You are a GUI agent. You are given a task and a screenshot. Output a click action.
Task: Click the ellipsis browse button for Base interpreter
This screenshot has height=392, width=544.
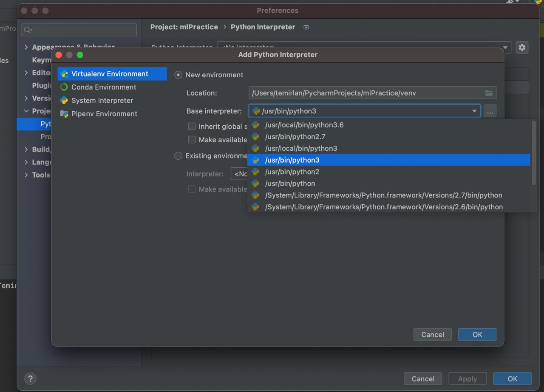pos(490,111)
